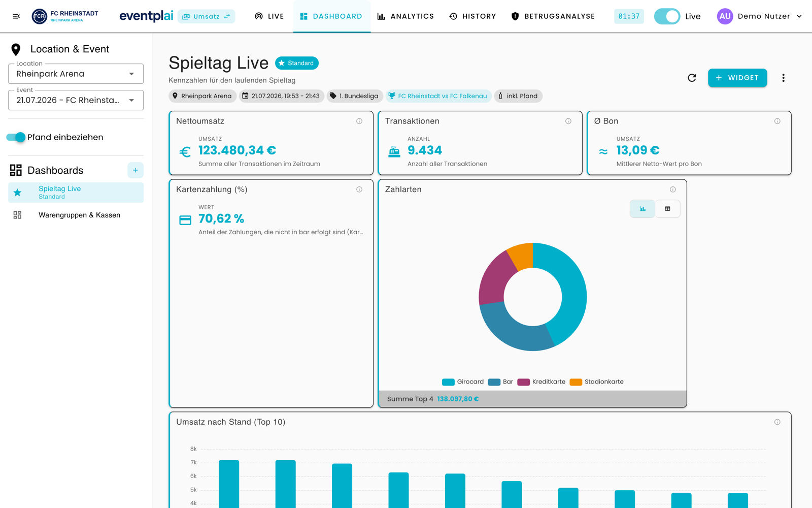This screenshot has height=508, width=812.
Task: Click the AU user avatar
Action: (725, 16)
